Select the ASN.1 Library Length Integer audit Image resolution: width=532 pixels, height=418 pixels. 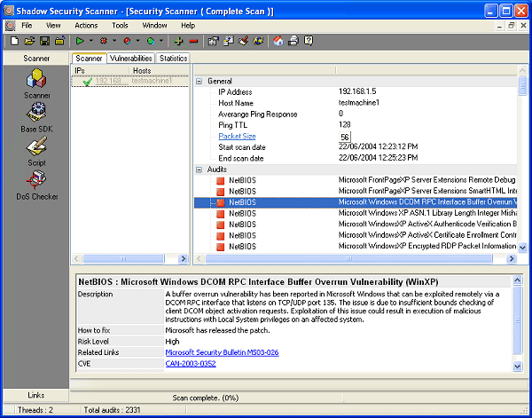click(x=356, y=213)
